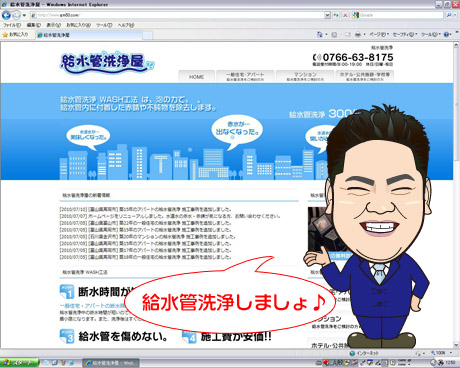Image resolution: width=460 pixels, height=368 pixels.
Task: Click the Google search input field
Action: [401, 15]
